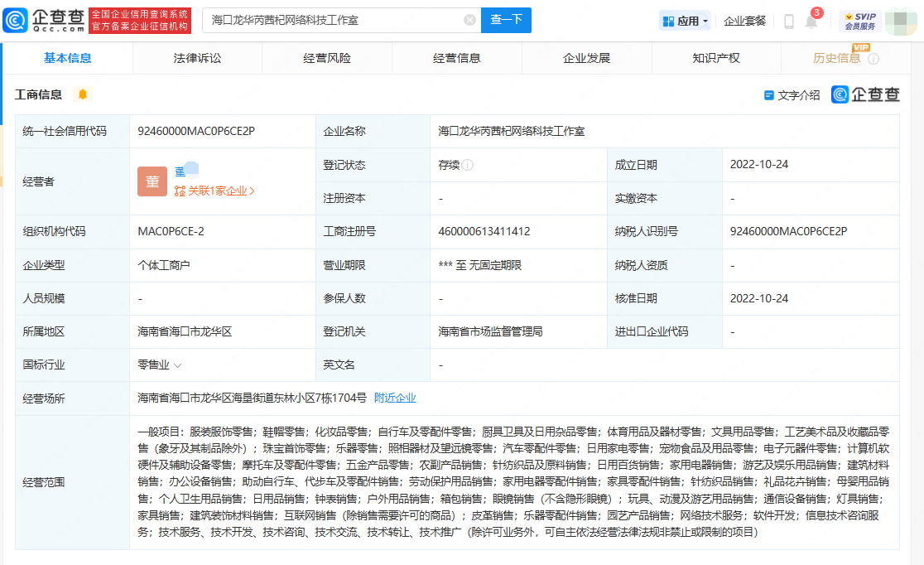924x565 pixels.
Task: Click the info icon beside 历史信息
Action: coord(873,59)
